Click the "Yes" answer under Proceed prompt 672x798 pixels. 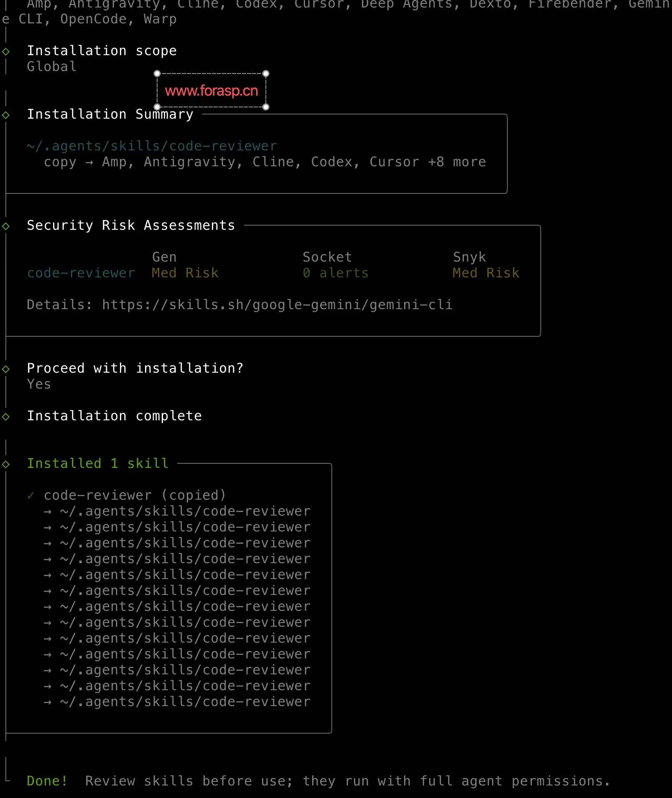click(39, 384)
